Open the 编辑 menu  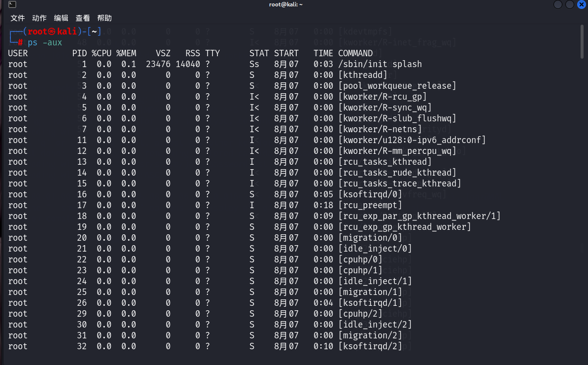pyautogui.click(x=61, y=18)
